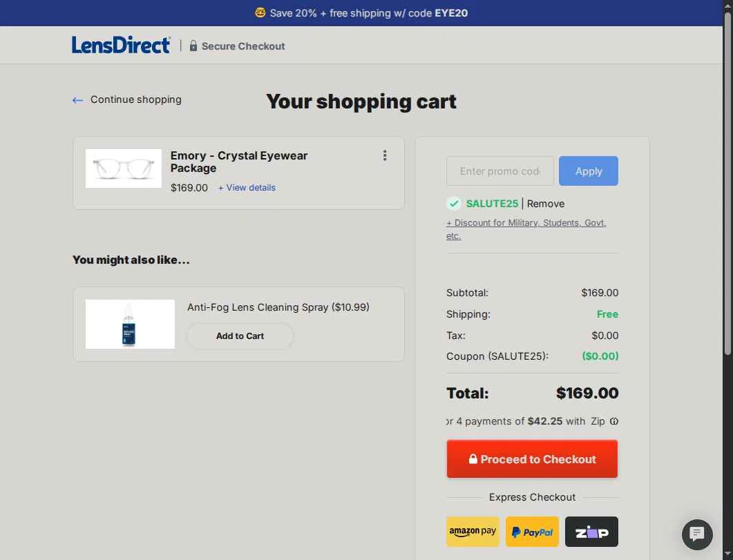The width and height of the screenshot is (733, 560).
Task: Click the EYE20 promo banner text
Action: tap(369, 13)
